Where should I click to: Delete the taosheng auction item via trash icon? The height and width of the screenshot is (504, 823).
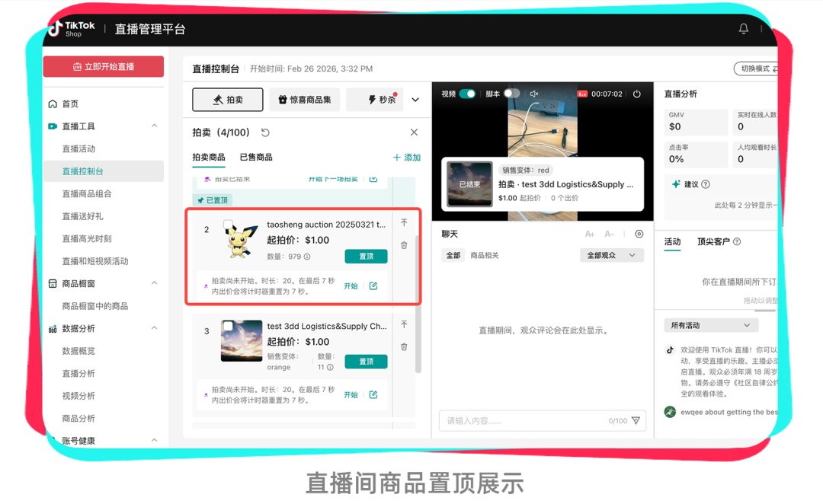point(404,245)
